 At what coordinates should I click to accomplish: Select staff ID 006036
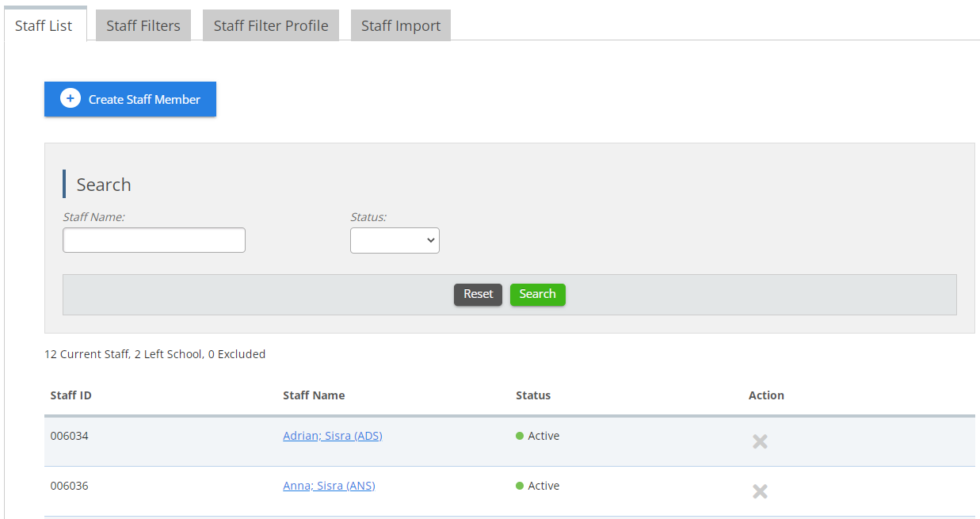[x=69, y=486]
